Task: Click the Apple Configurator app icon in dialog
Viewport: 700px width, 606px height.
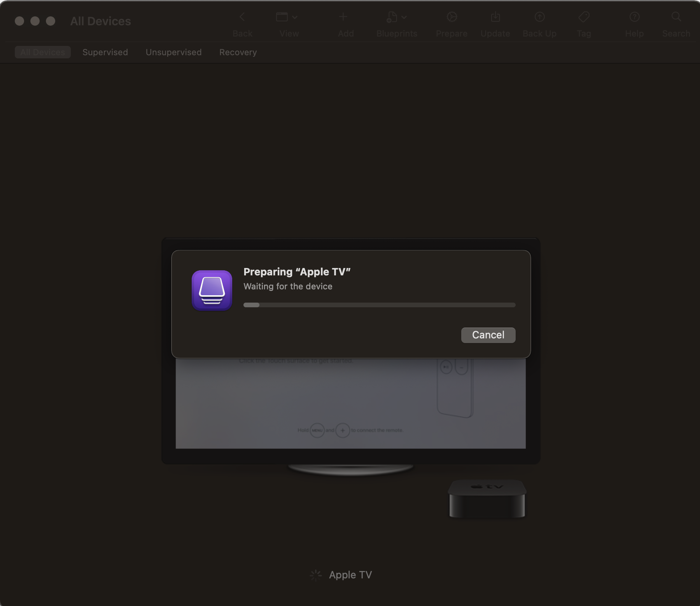Action: point(212,291)
